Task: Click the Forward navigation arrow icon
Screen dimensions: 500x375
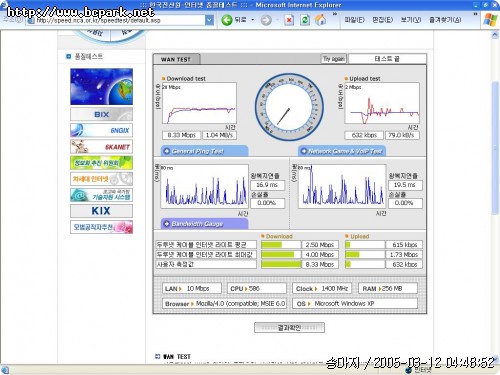Action: [x=266, y=20]
